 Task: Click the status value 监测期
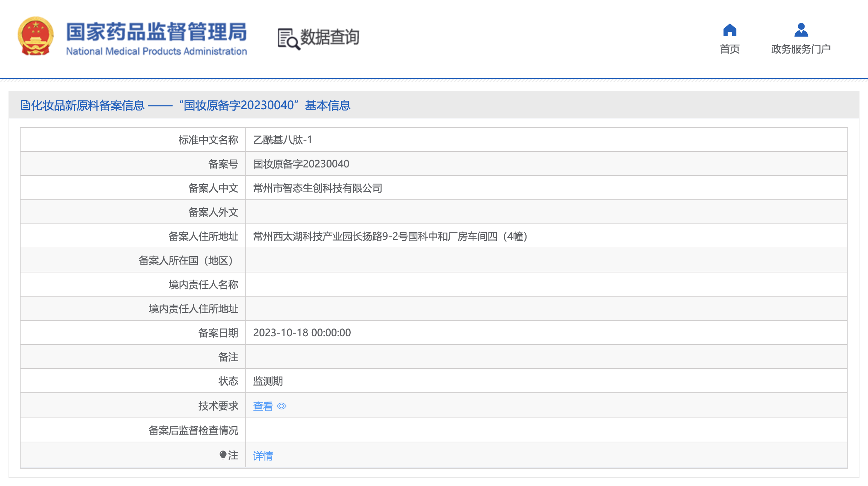pyautogui.click(x=268, y=381)
